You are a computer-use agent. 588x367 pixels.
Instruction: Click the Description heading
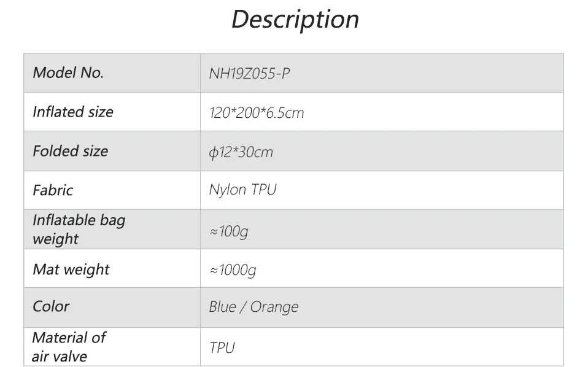[295, 20]
